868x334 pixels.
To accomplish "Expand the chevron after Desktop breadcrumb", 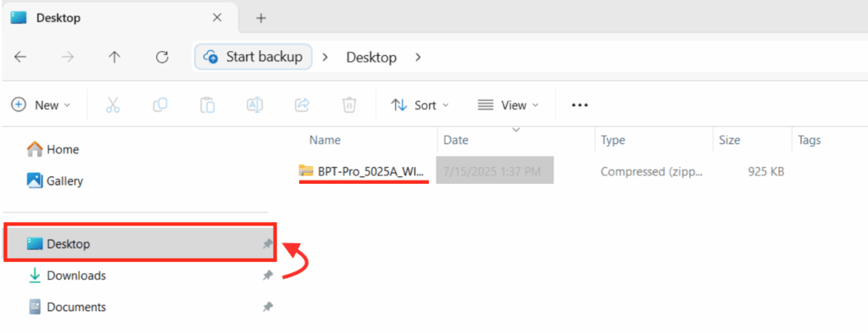I will (x=418, y=57).
